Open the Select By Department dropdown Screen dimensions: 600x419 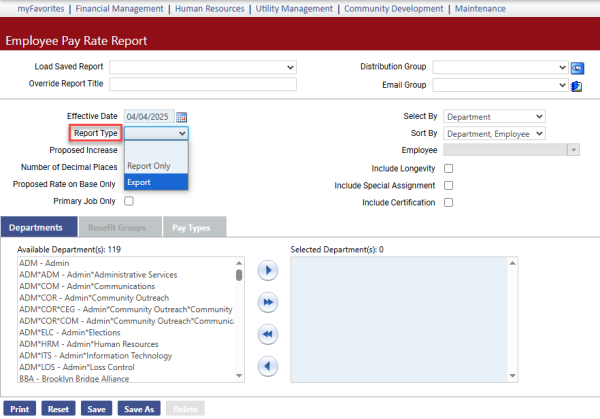(x=494, y=117)
